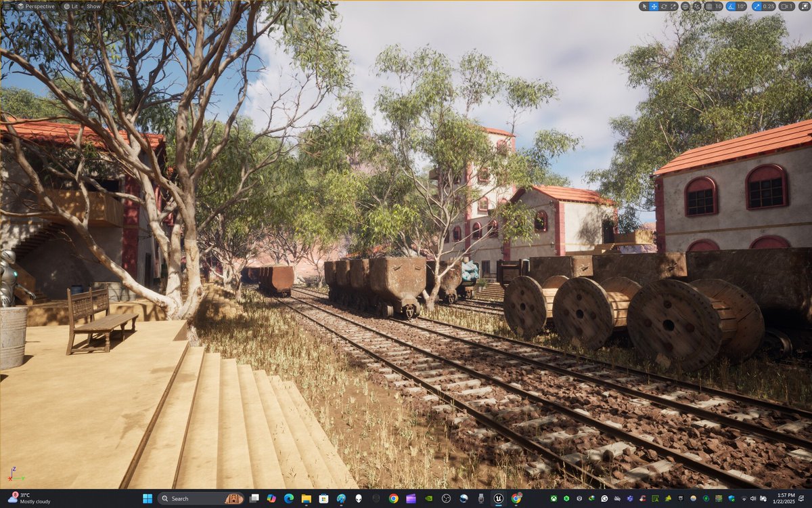Open OBS Studio from taskbar
This screenshot has width=812, height=508.
click(x=447, y=499)
